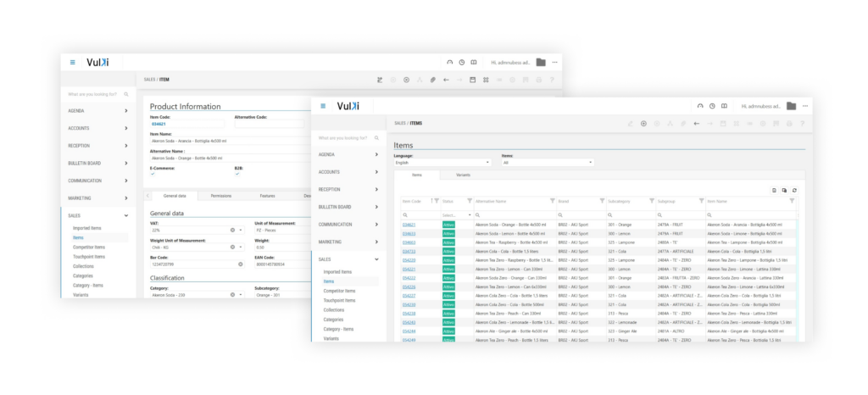Click the refresh icon above the Items grid
This screenshot has height=395, width=868.
794,190
